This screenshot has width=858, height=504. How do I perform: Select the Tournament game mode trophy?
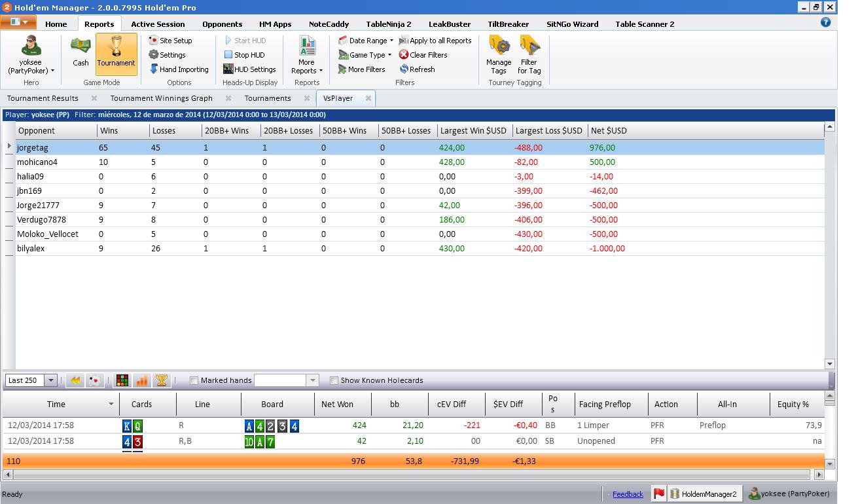click(x=116, y=54)
